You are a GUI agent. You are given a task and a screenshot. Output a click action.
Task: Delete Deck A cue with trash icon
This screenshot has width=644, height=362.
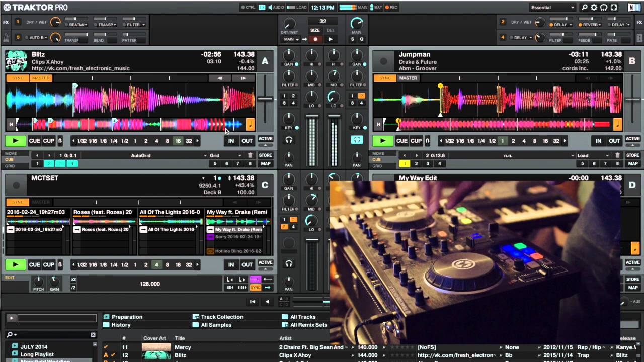pyautogui.click(x=250, y=156)
